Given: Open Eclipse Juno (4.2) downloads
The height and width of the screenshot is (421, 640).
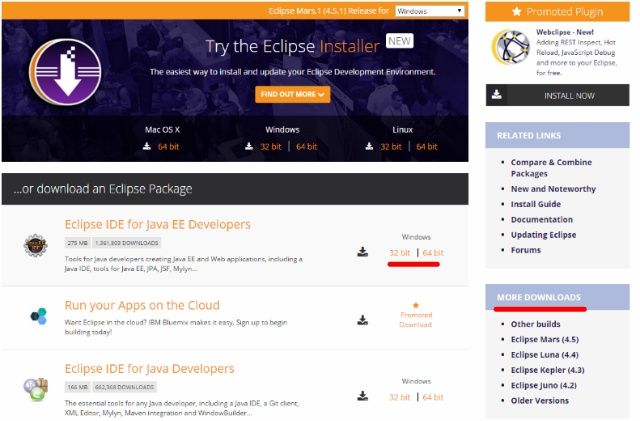Looking at the screenshot, I should tap(544, 385).
